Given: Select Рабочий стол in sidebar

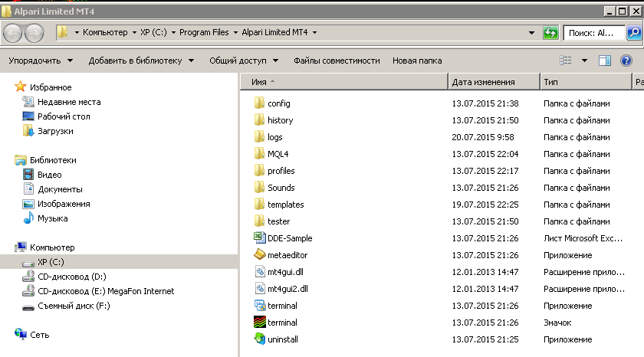Looking at the screenshot, I should coord(64,116).
